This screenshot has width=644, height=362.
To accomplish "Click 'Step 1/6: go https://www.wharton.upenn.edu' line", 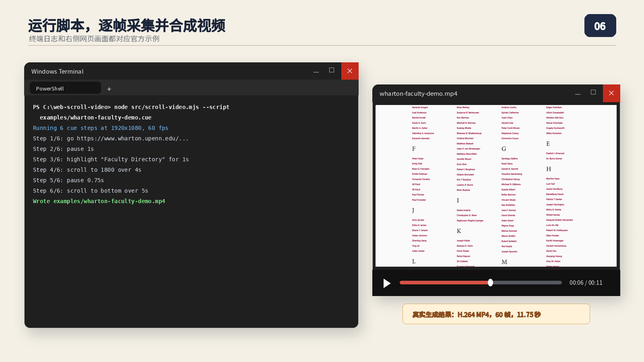I will click(111, 138).
